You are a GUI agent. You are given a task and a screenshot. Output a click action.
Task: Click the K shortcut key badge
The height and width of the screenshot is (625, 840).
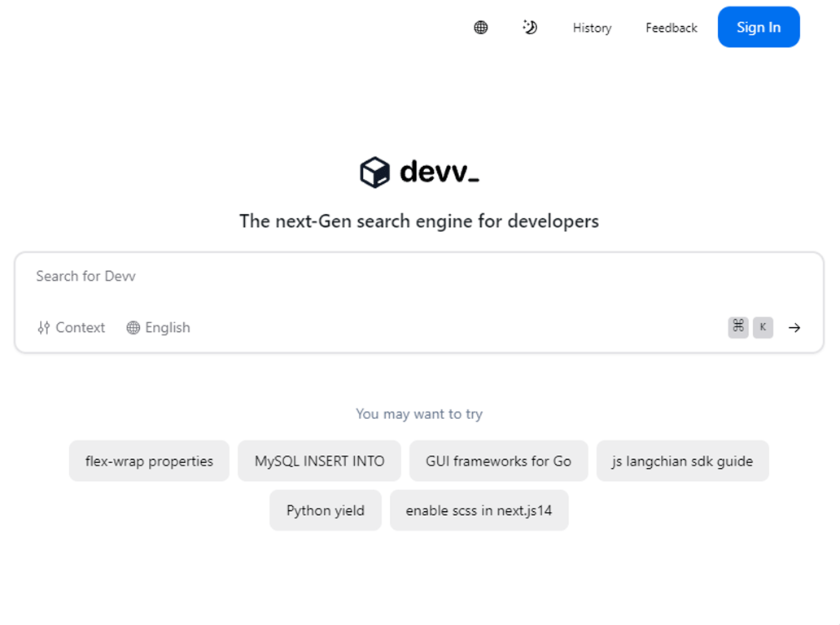pyautogui.click(x=763, y=327)
